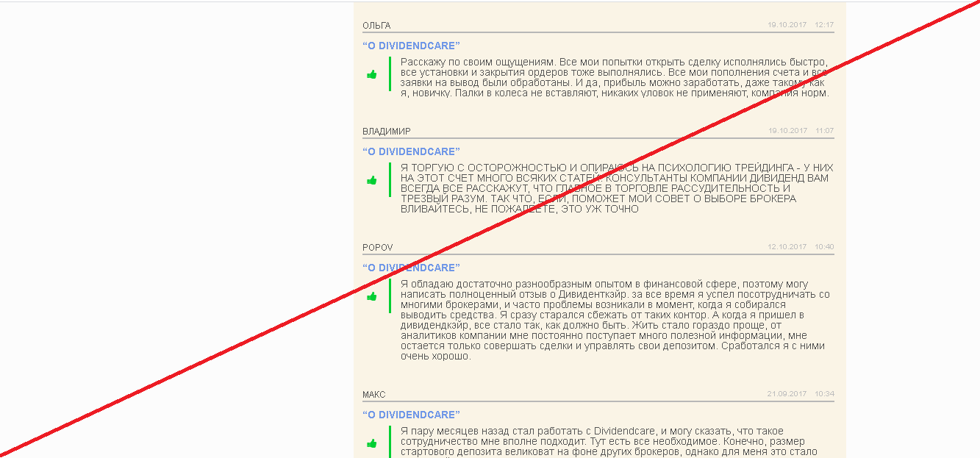980x458 pixels.
Task: Click the thumbs-up icon on Владимир's review
Action: [371, 180]
